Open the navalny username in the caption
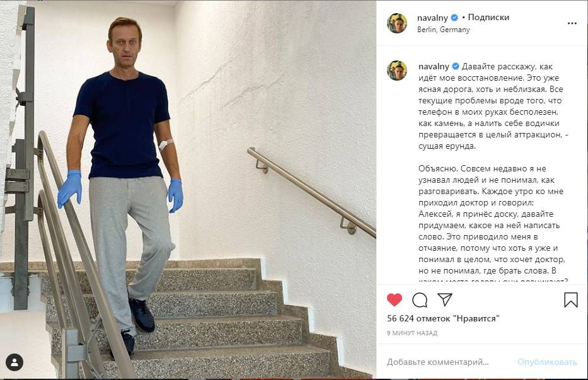Image resolution: width=588 pixels, height=380 pixels. [434, 66]
